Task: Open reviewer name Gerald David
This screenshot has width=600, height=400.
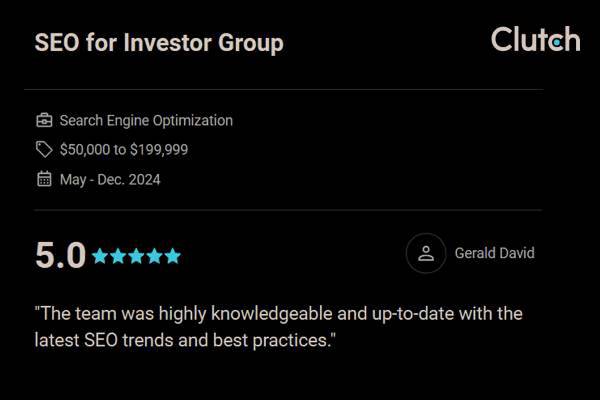Action: click(494, 253)
